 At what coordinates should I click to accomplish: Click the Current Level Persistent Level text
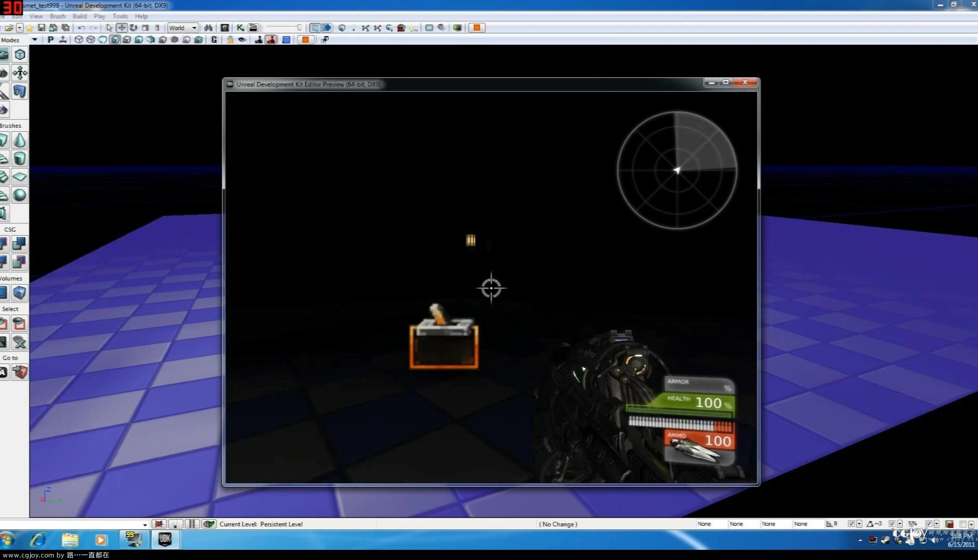(x=261, y=524)
